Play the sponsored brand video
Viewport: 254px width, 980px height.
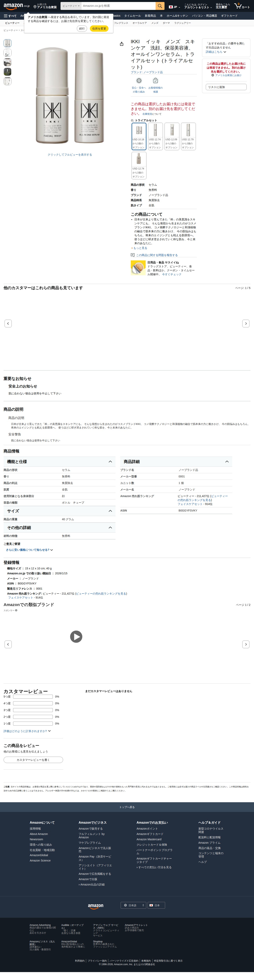point(76,637)
